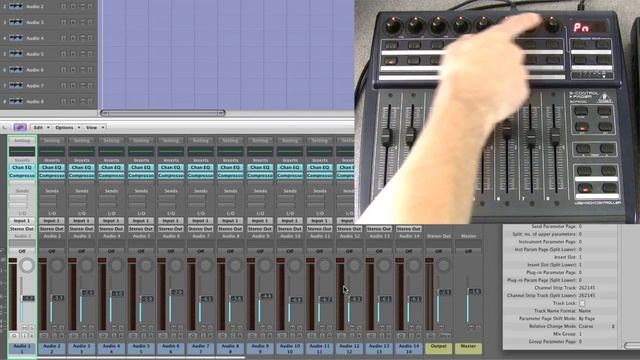Select the Audio 5 channel name label

[141, 348]
